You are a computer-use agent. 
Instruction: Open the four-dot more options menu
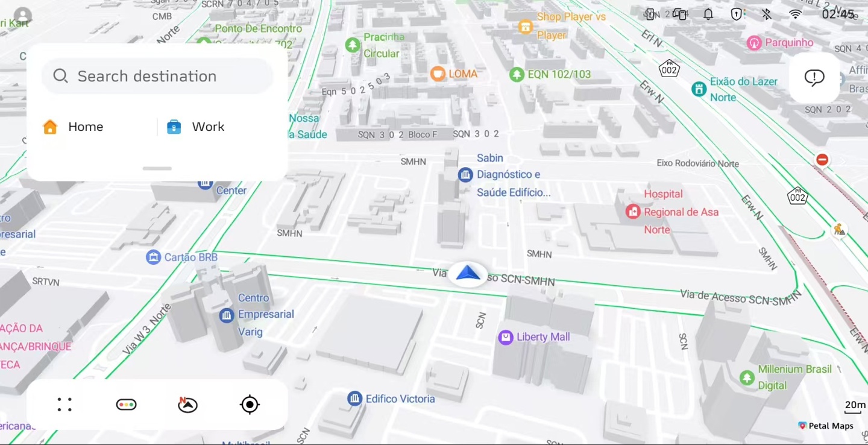tap(64, 405)
